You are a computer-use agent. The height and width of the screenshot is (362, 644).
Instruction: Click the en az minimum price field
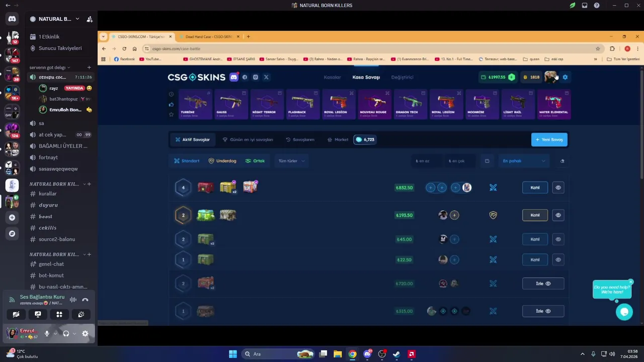[x=427, y=161]
